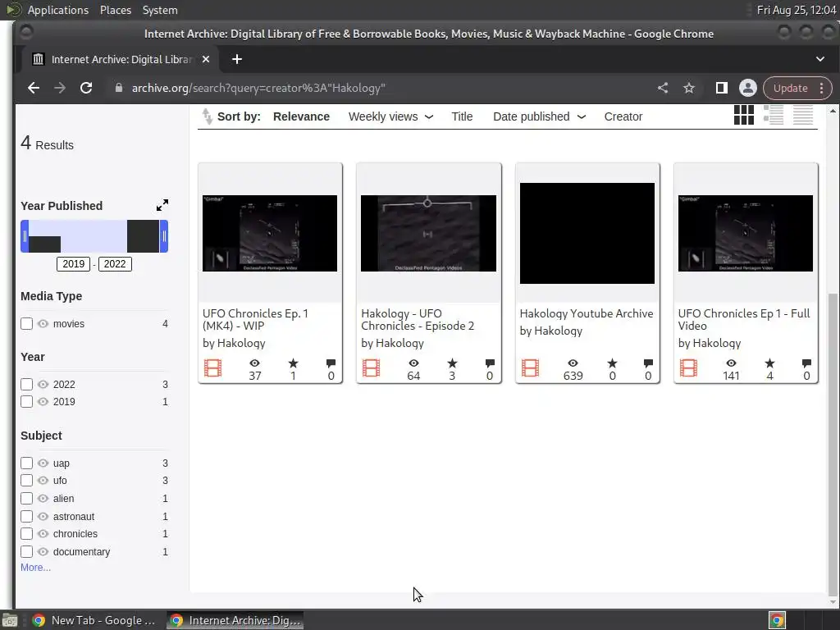Check the movies media type filter
The height and width of the screenshot is (630, 840).
pos(26,323)
